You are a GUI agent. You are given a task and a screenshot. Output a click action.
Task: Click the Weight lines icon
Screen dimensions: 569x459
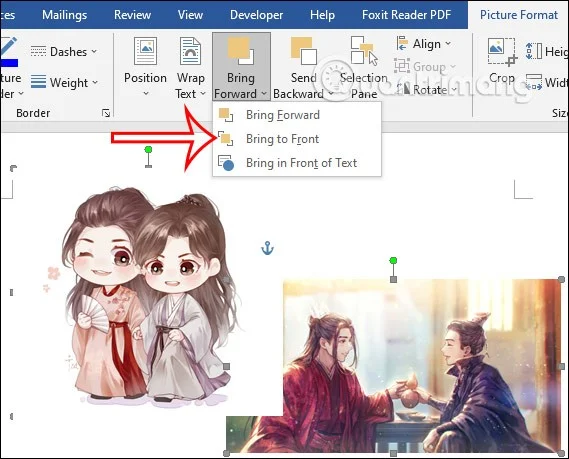click(x=38, y=82)
